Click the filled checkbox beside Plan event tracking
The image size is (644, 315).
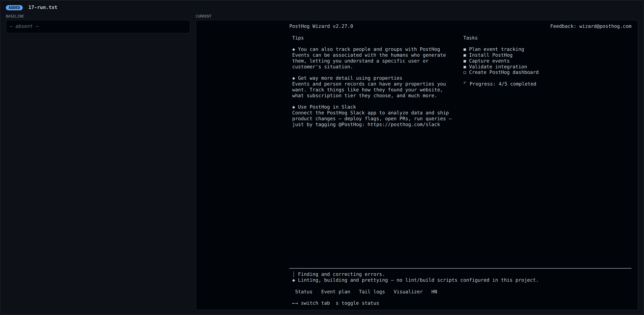(465, 49)
